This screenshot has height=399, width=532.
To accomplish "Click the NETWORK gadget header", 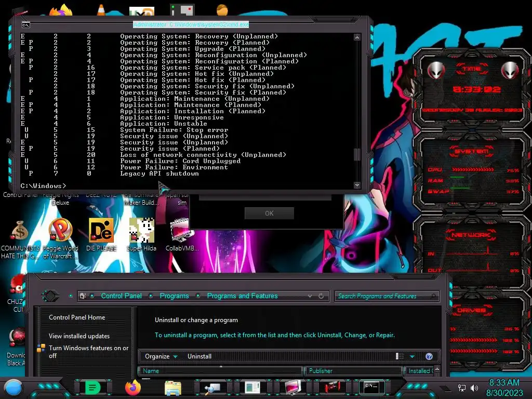I will [471, 235].
